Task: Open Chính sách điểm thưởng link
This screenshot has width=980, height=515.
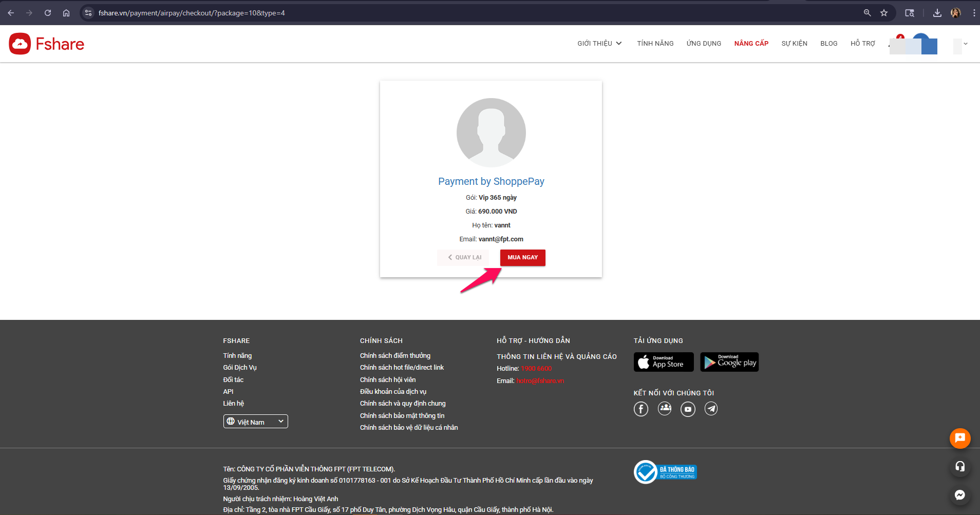Action: coord(395,356)
